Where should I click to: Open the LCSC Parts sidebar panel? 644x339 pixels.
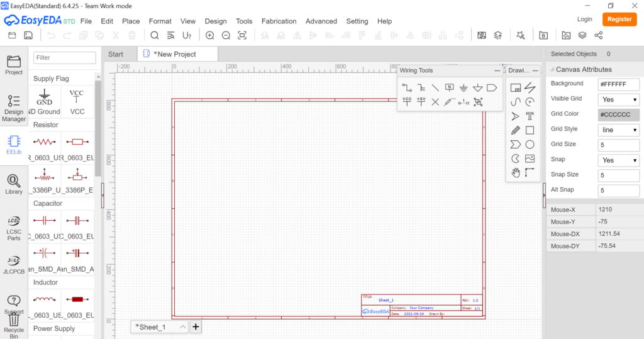pos(14,228)
